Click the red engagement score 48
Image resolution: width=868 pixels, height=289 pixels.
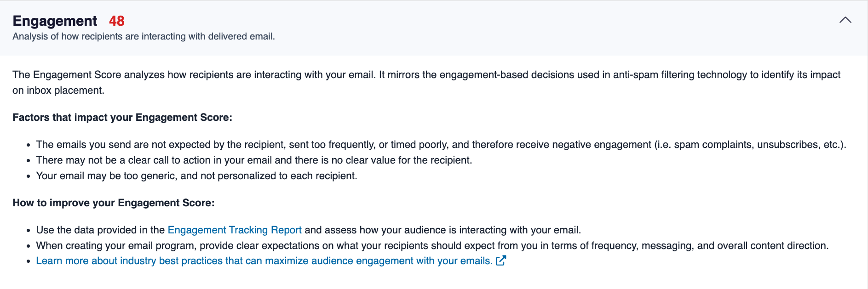[117, 21]
